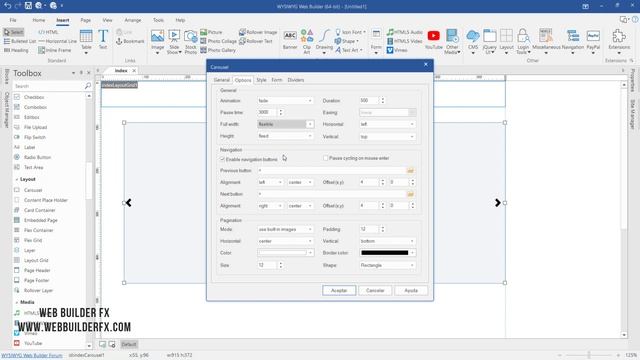Image resolution: width=640 pixels, height=360 pixels.
Task: Enable Pause cycling on mouse enter
Action: 325,158
